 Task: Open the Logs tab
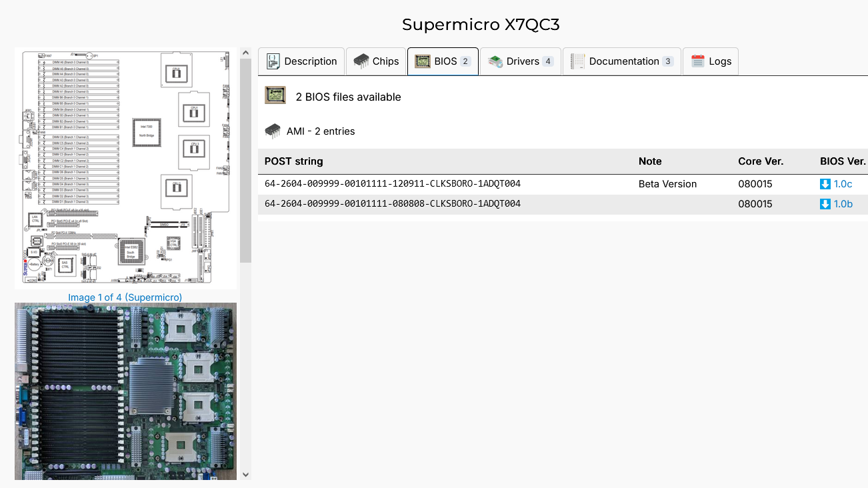pyautogui.click(x=711, y=61)
